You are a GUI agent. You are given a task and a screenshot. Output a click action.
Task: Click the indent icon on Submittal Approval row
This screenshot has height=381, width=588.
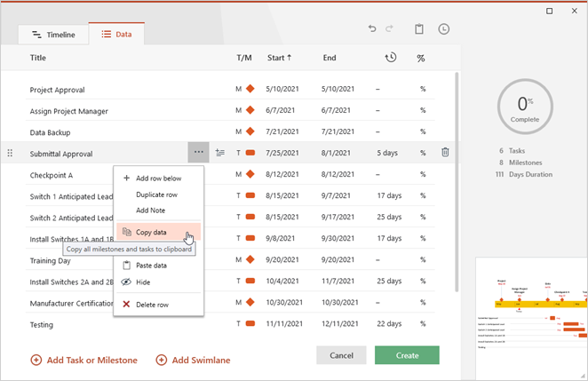coord(220,153)
